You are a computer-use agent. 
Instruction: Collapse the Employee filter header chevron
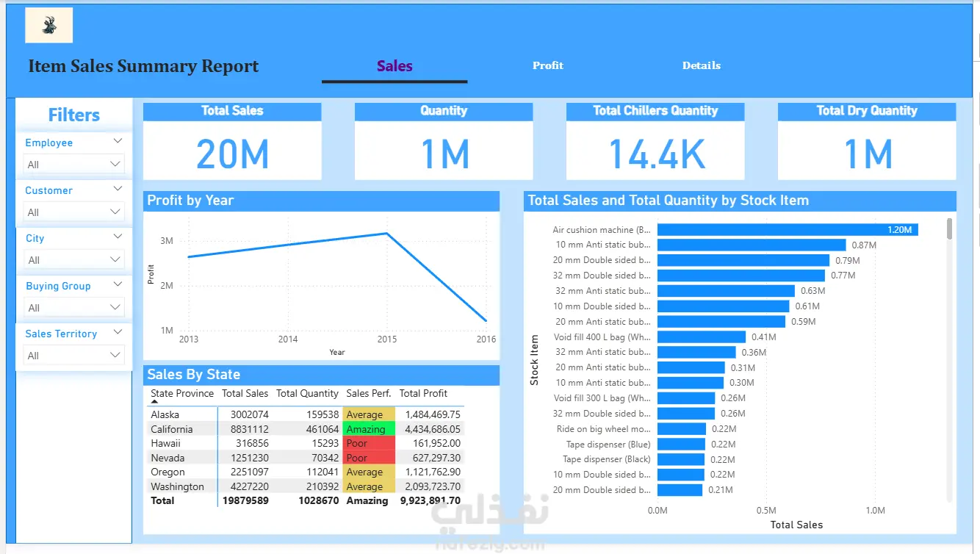coord(118,141)
